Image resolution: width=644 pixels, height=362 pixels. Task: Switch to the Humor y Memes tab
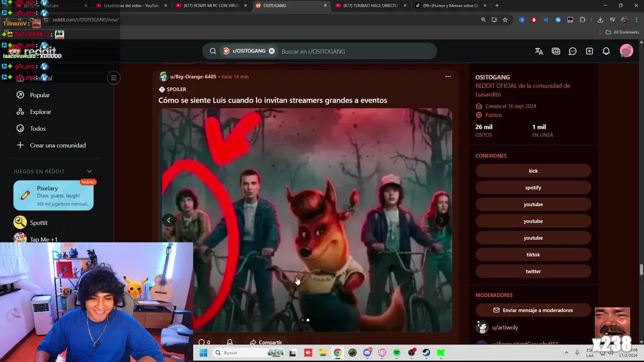[450, 6]
